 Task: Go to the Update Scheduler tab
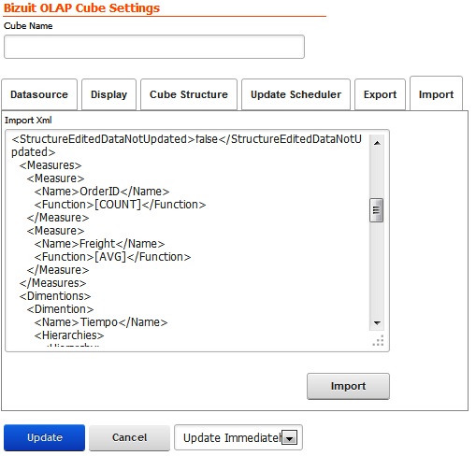tap(296, 94)
